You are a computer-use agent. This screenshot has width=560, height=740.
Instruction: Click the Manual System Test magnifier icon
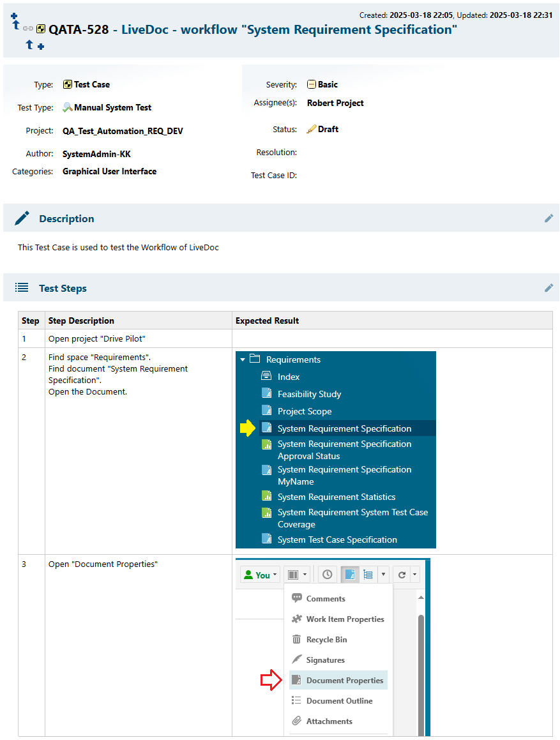click(x=66, y=107)
